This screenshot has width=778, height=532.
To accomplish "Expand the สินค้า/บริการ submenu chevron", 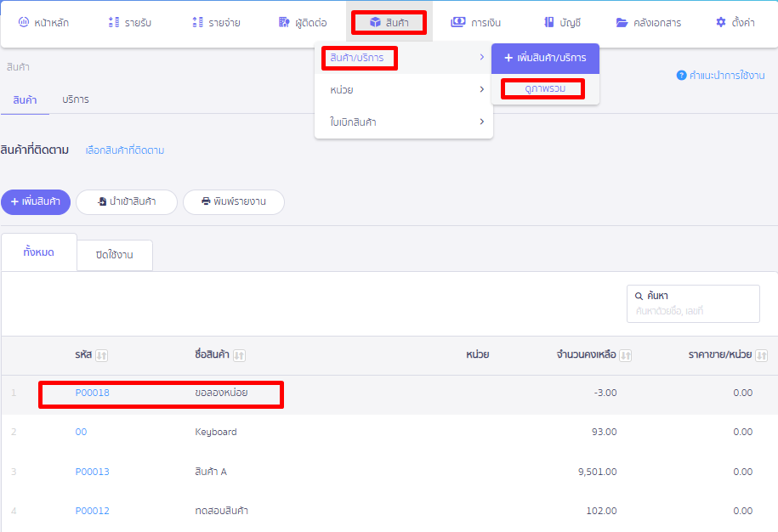I will [x=481, y=59].
